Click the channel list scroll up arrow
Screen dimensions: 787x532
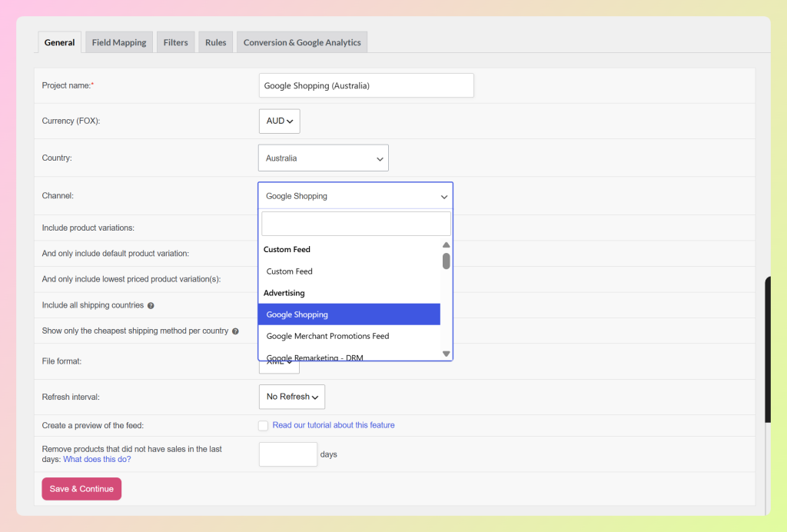pos(447,245)
